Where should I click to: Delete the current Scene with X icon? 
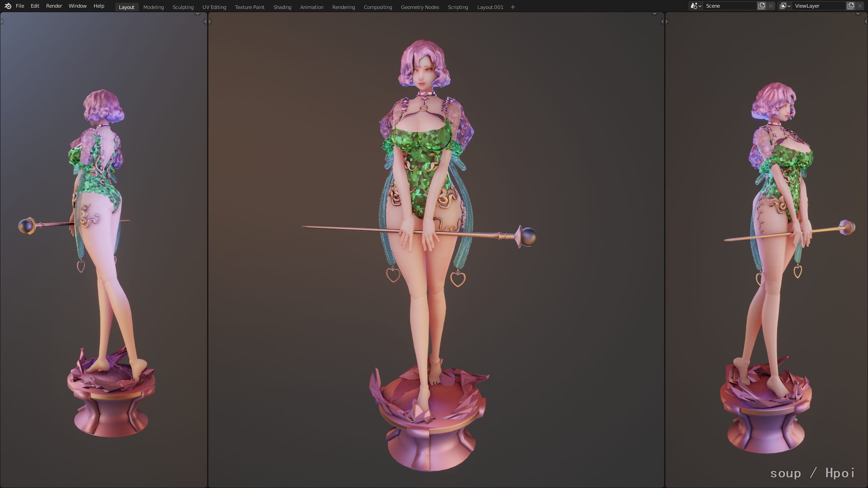(771, 6)
